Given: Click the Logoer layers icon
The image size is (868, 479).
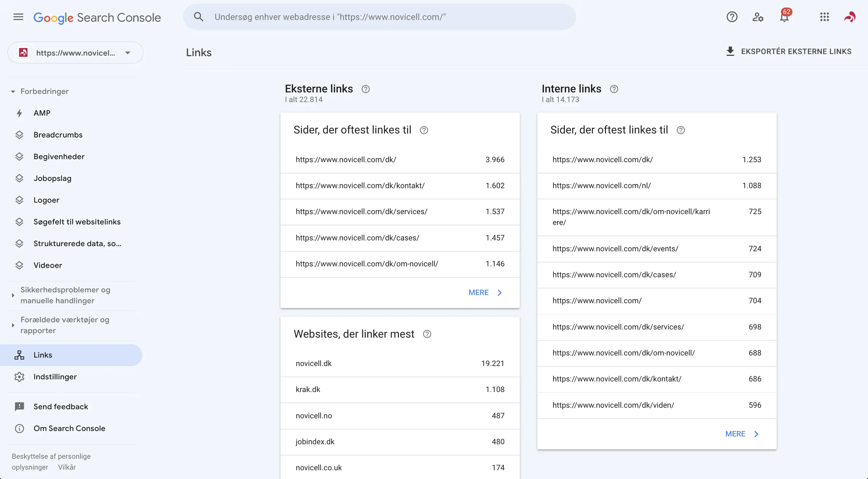Looking at the screenshot, I should (19, 200).
